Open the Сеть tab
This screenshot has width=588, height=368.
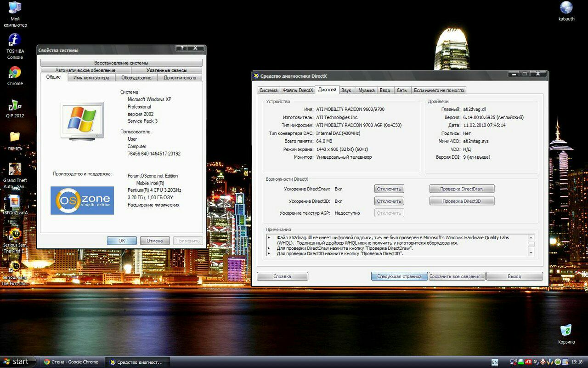pos(401,90)
